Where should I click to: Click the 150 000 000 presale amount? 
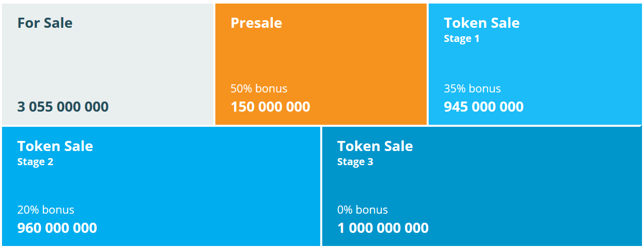point(270,107)
